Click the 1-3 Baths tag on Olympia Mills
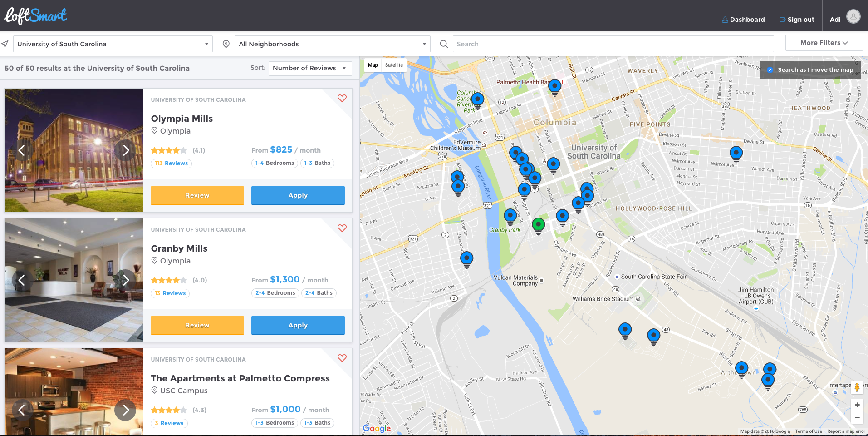The width and height of the screenshot is (868, 436). click(317, 163)
